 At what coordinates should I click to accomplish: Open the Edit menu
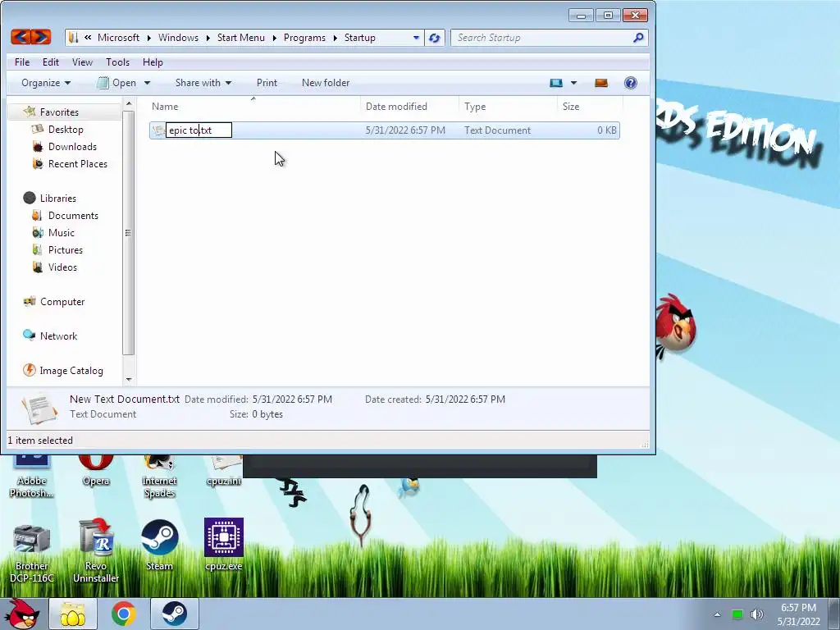50,62
